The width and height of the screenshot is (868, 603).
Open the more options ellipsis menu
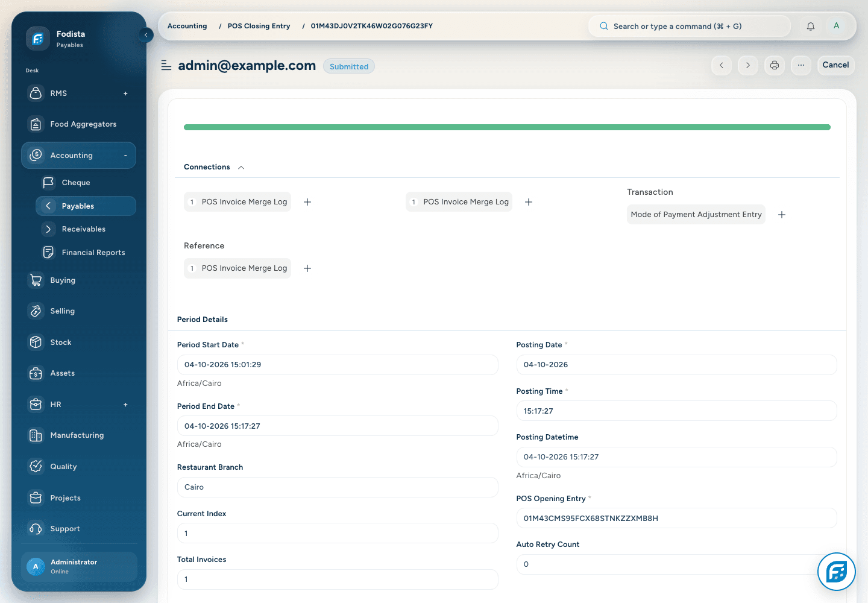801,65
